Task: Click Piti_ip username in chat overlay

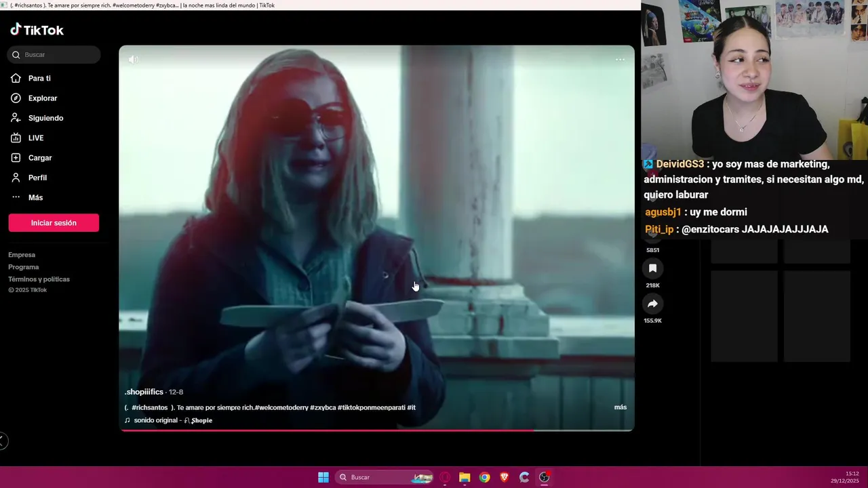Action: [659, 229]
